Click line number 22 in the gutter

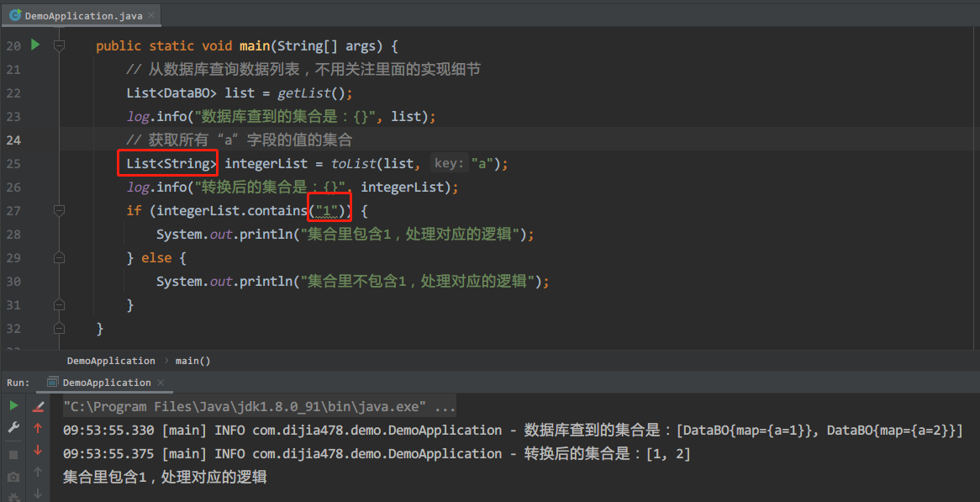[13, 93]
